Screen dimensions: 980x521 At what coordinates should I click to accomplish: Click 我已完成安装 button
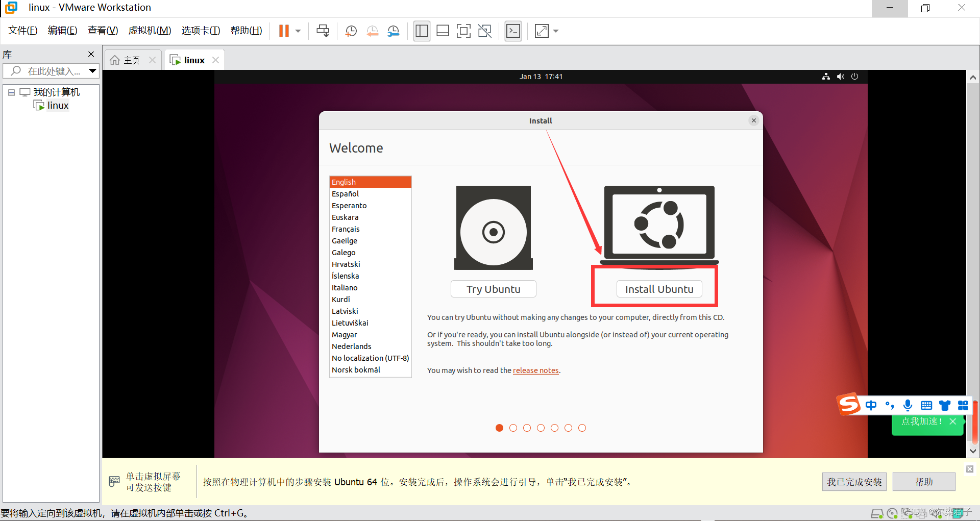(854, 482)
